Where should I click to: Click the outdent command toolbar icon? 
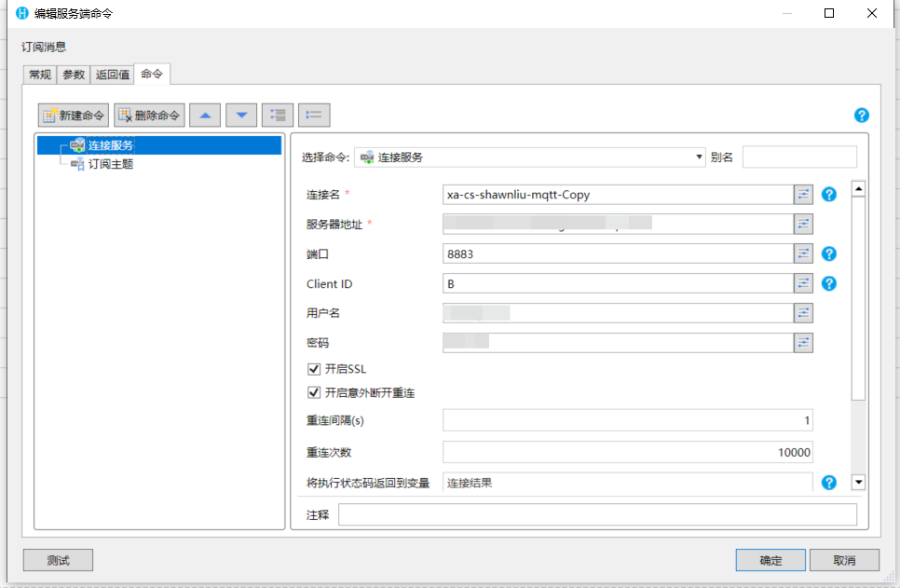point(314,116)
